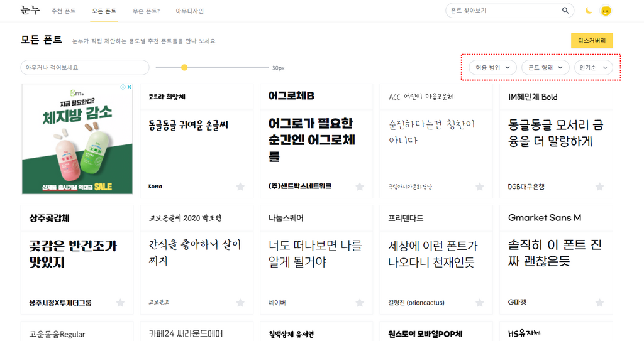
Task: Open the 무슨 폰트? tab
Action: [x=146, y=11]
